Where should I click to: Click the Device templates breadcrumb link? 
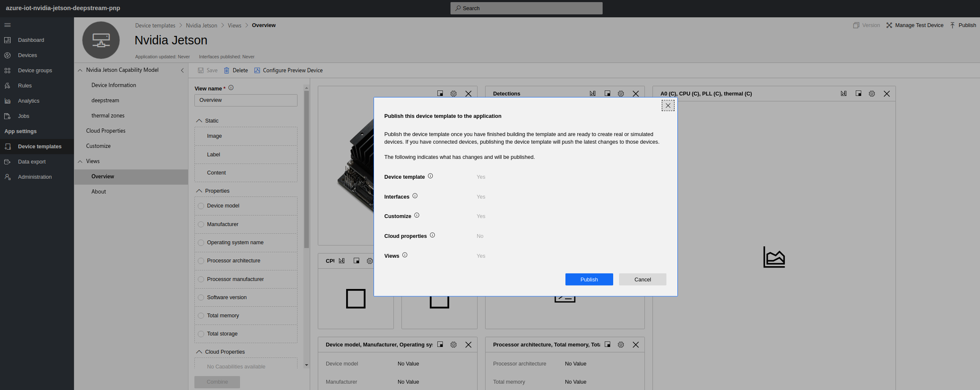(x=155, y=25)
